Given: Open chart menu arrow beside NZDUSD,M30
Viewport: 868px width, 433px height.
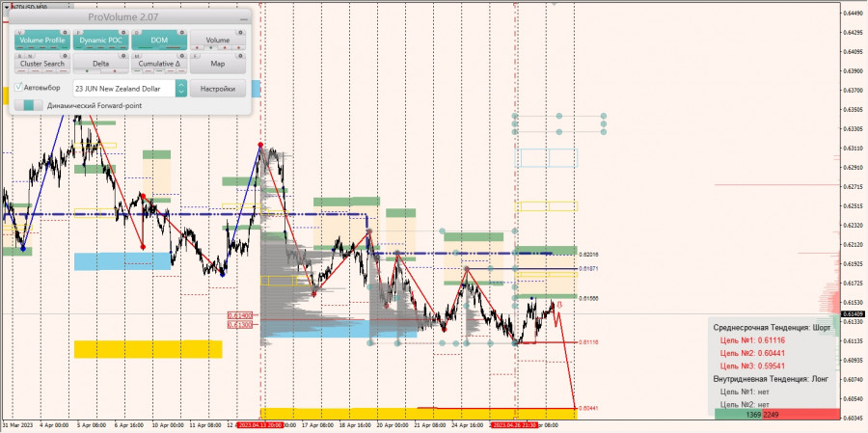Looking at the screenshot, I should pyautogui.click(x=7, y=7).
